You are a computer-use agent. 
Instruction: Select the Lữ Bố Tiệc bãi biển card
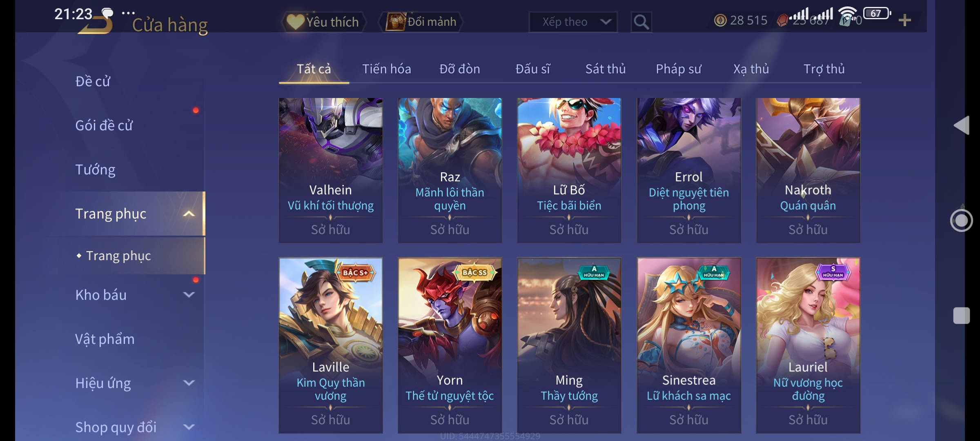(569, 170)
